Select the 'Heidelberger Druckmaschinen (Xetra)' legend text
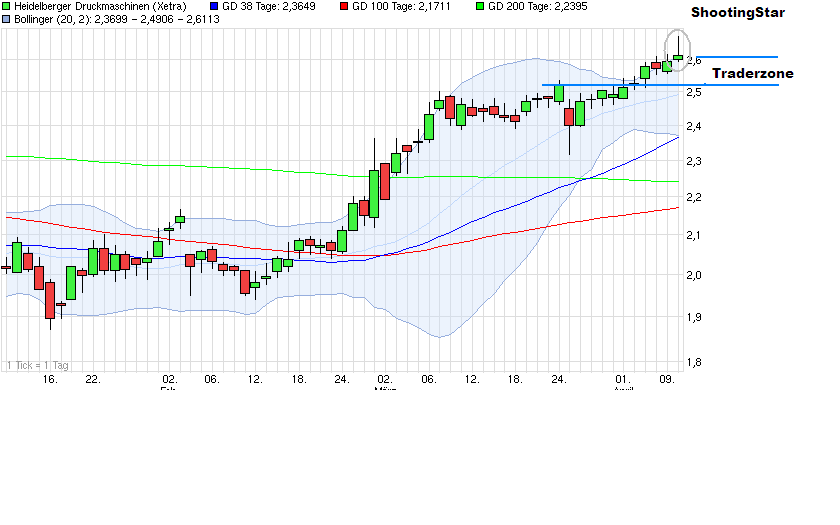The height and width of the screenshot is (525, 840). pyautogui.click(x=100, y=6)
